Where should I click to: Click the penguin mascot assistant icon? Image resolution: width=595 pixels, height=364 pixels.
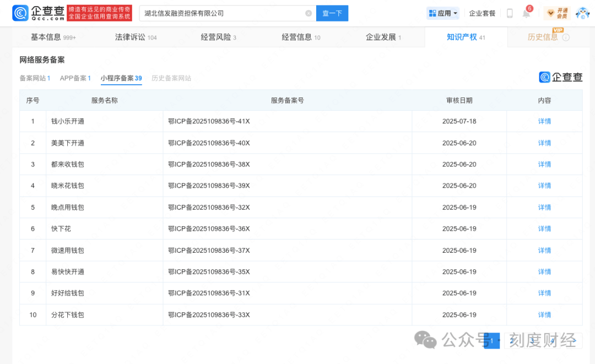(583, 13)
